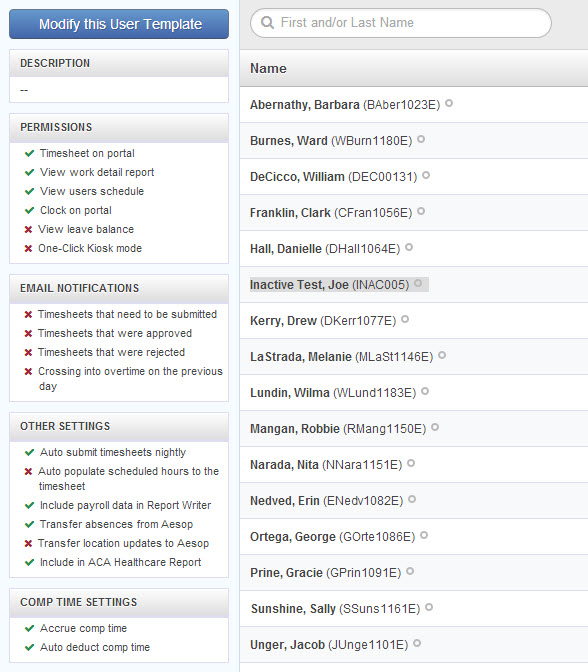
Task: Click the PERMISSIONS section header
Action: click(119, 127)
